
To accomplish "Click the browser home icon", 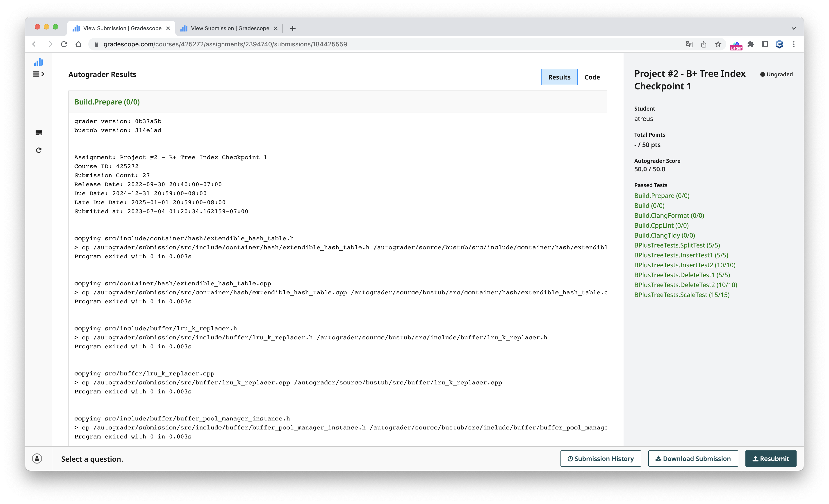I will [x=78, y=44].
